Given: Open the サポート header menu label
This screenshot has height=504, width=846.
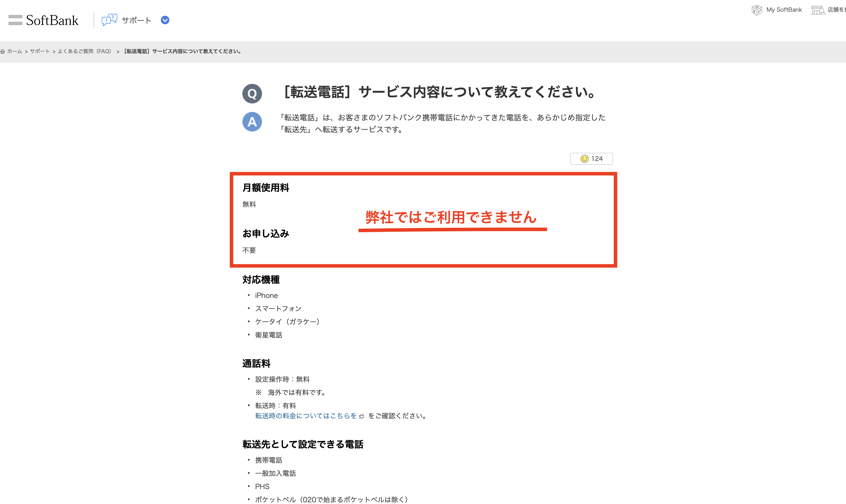Looking at the screenshot, I should pyautogui.click(x=137, y=20).
